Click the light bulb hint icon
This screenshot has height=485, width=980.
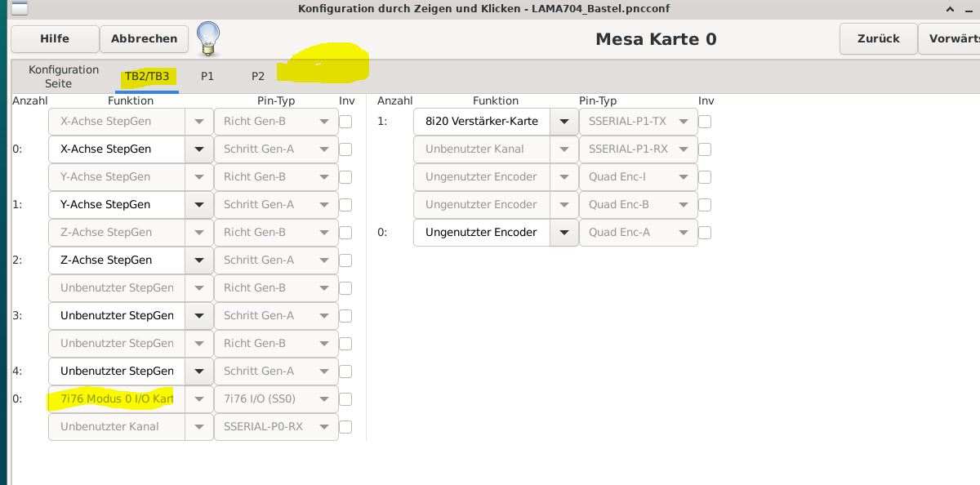pyautogui.click(x=209, y=38)
